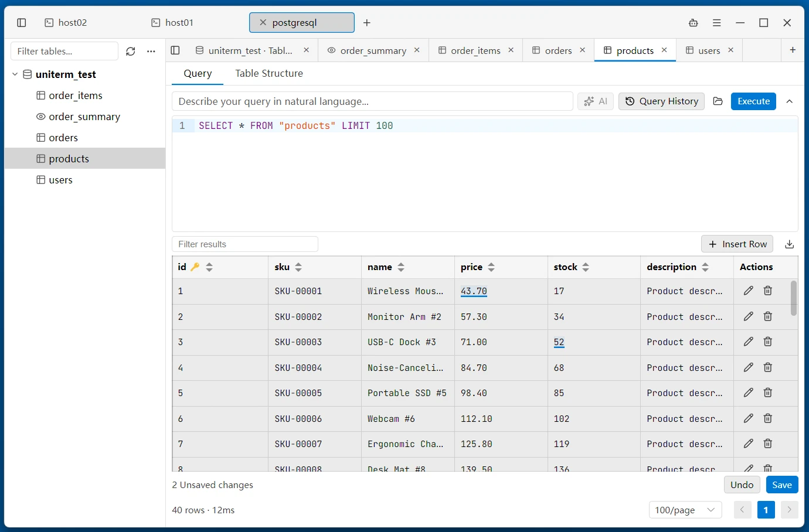Open Query History
Viewport: 809px width, 532px height.
pyautogui.click(x=662, y=101)
